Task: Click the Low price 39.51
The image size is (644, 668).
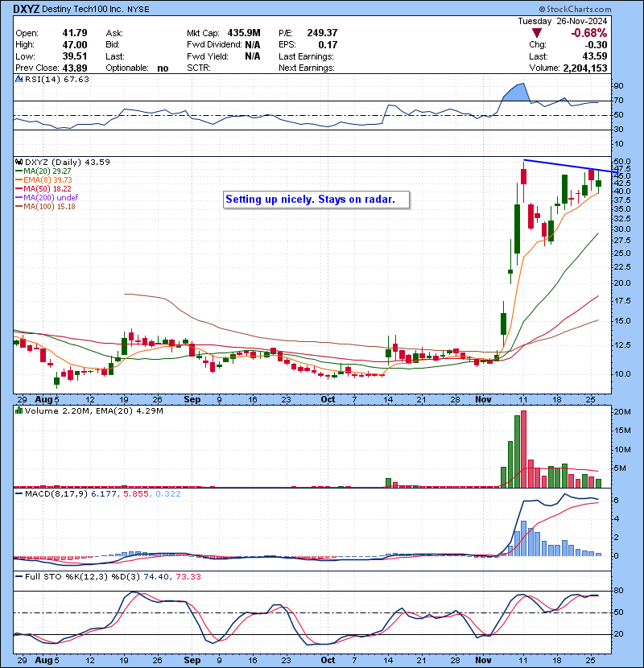Action: click(75, 56)
